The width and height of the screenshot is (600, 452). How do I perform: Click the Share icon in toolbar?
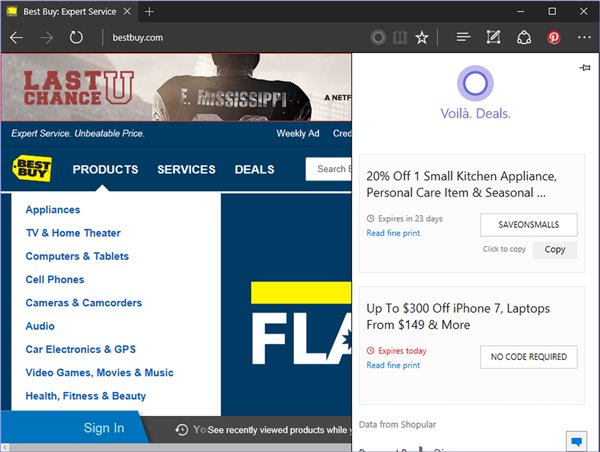tap(524, 38)
